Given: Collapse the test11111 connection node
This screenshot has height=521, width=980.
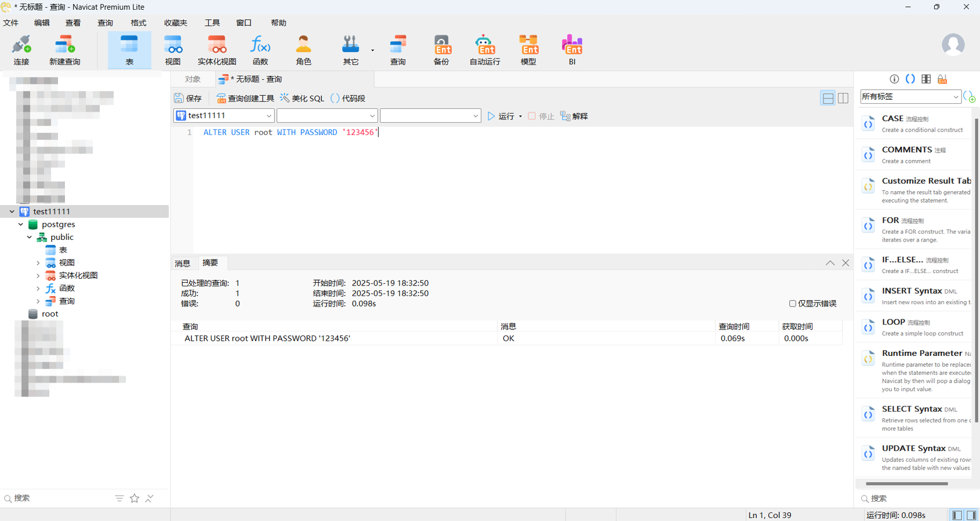Looking at the screenshot, I should coord(12,212).
